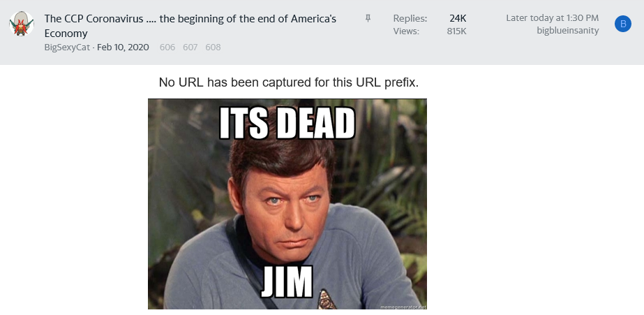Open the bigblueinsanity user profile

568,31
